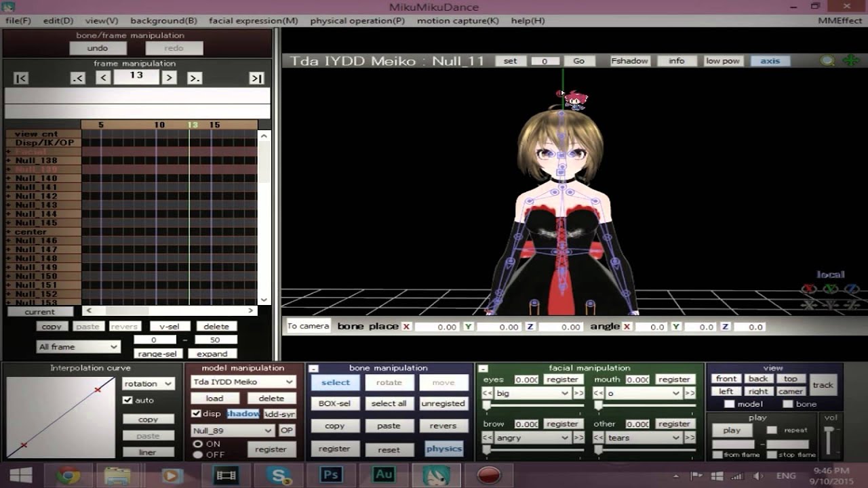Click the BOX-sel button
Image resolution: width=868 pixels, height=488 pixels.
tap(334, 403)
